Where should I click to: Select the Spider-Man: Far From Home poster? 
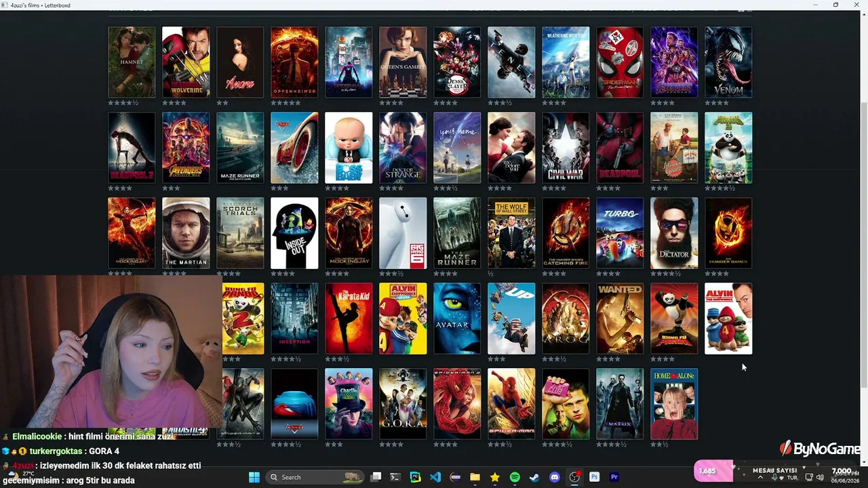pos(620,62)
